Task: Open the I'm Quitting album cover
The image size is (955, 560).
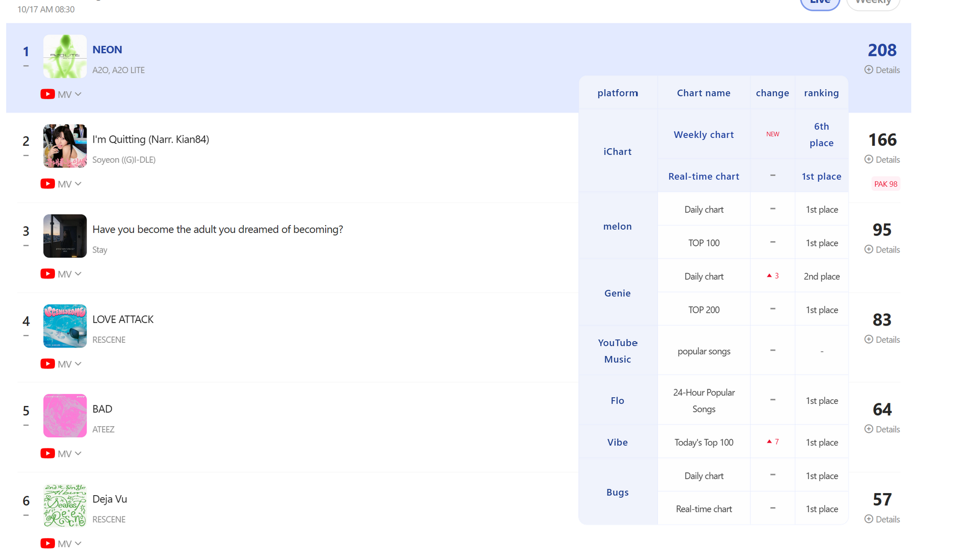Action: click(x=65, y=146)
